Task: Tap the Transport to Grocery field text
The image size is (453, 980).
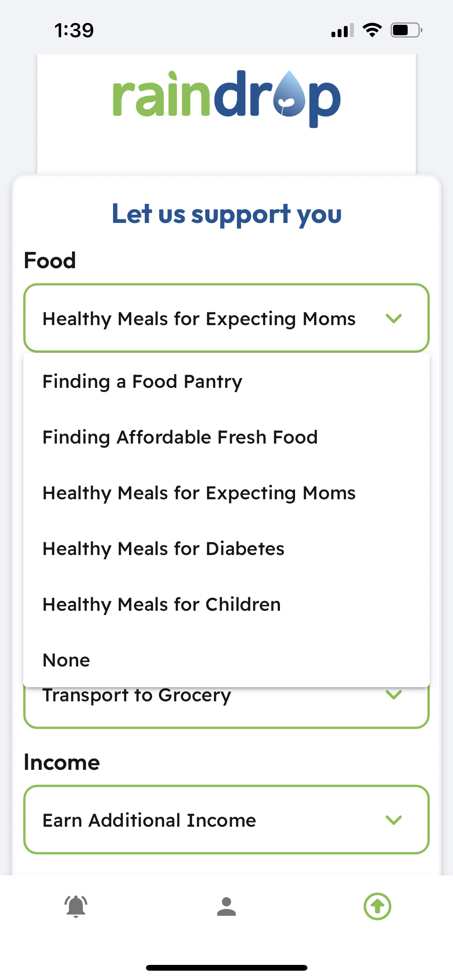Action: 137,696
